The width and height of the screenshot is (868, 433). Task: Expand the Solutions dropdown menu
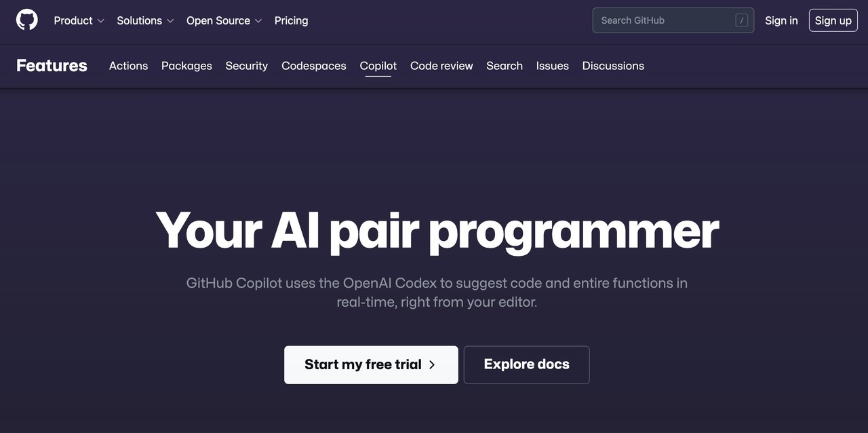click(x=145, y=20)
